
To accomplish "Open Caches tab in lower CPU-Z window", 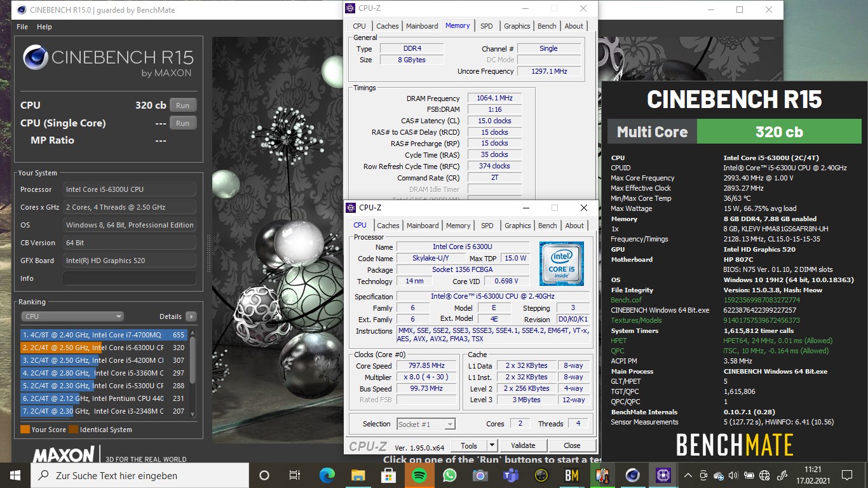I will point(388,226).
